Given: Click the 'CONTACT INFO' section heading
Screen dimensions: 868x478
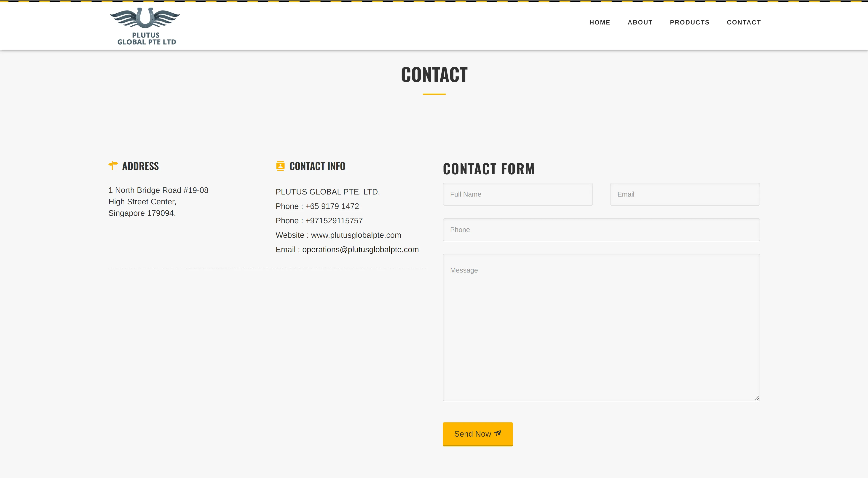Looking at the screenshot, I should click(x=317, y=166).
